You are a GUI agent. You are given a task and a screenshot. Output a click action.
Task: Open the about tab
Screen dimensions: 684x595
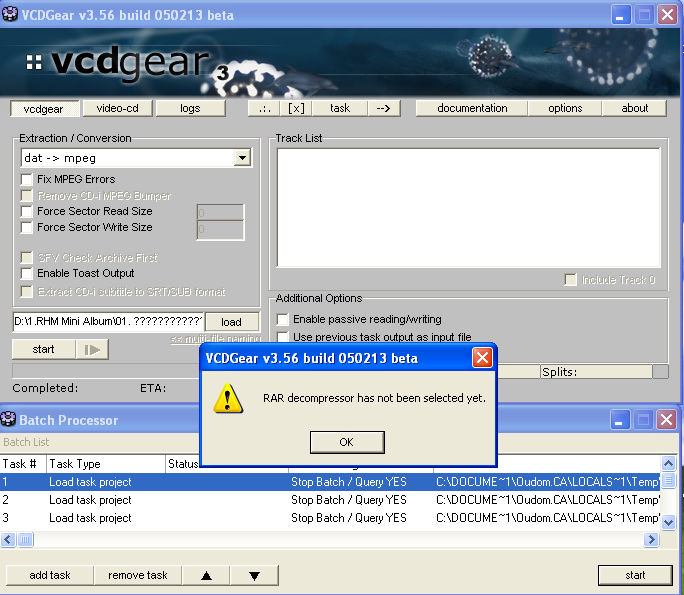(634, 108)
